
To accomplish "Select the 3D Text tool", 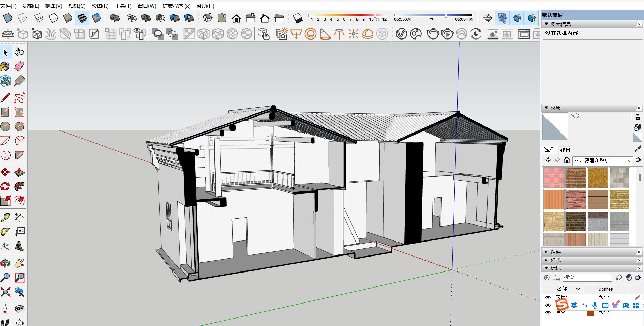I will [x=19, y=246].
